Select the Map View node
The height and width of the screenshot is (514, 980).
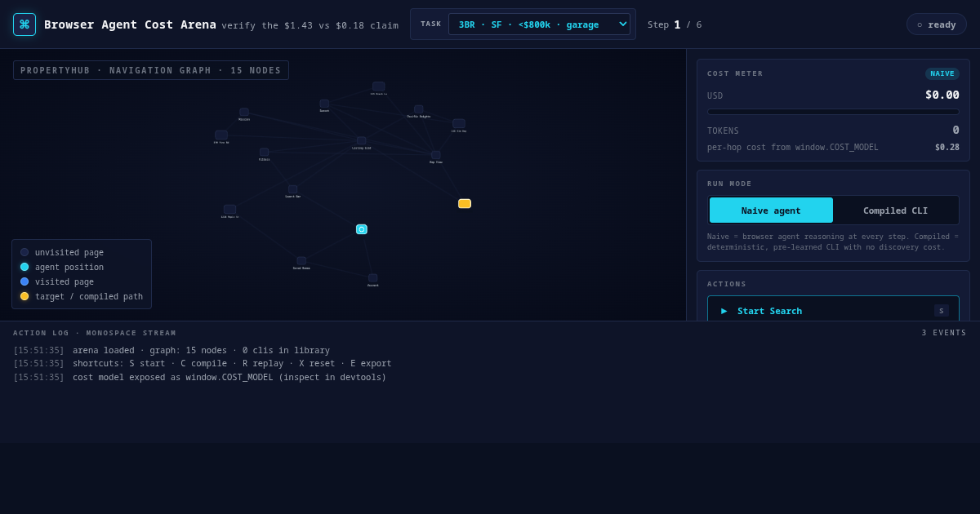[436, 155]
